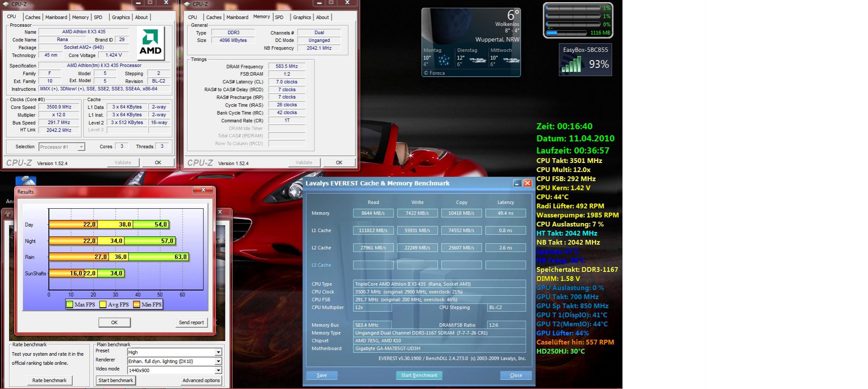This screenshot has width=868, height=389.
Task: Click the Wuppertal, NRW weather location
Action: point(497,39)
